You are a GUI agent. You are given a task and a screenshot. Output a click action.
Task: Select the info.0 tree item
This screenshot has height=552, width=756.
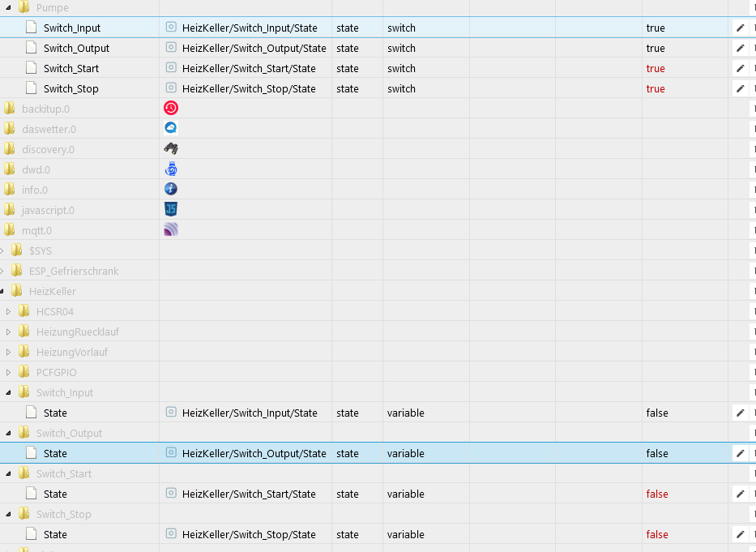[35, 190]
